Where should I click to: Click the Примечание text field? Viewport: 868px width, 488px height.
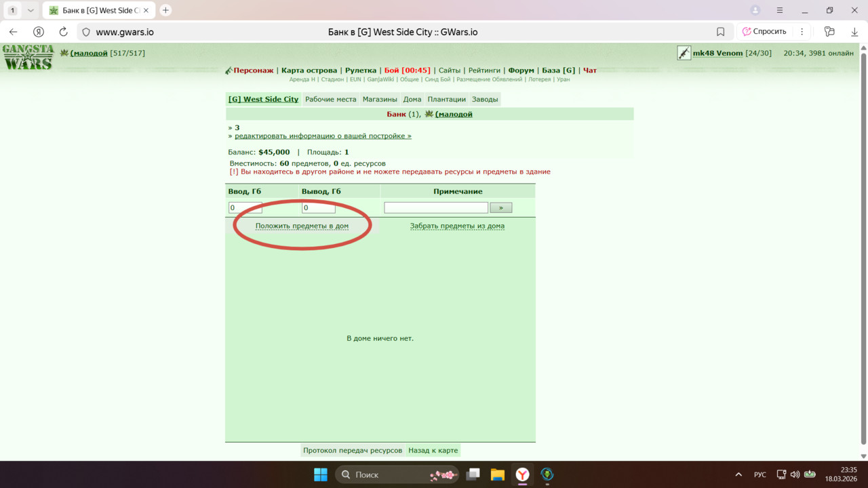tap(436, 207)
